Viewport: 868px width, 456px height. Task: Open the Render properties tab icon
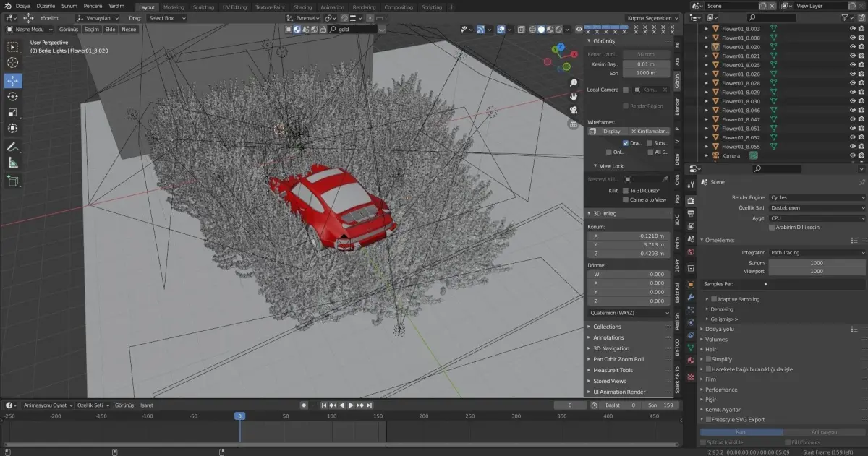(x=691, y=200)
